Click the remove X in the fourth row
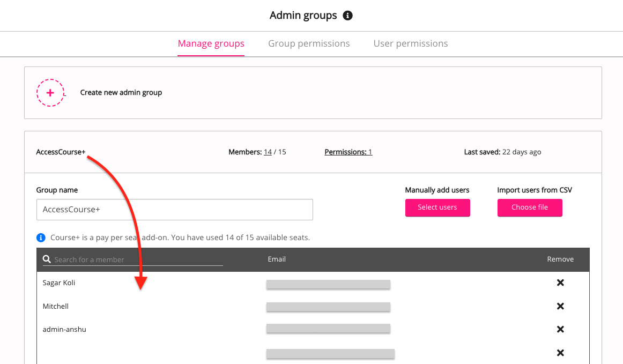The height and width of the screenshot is (364, 623). click(x=560, y=353)
